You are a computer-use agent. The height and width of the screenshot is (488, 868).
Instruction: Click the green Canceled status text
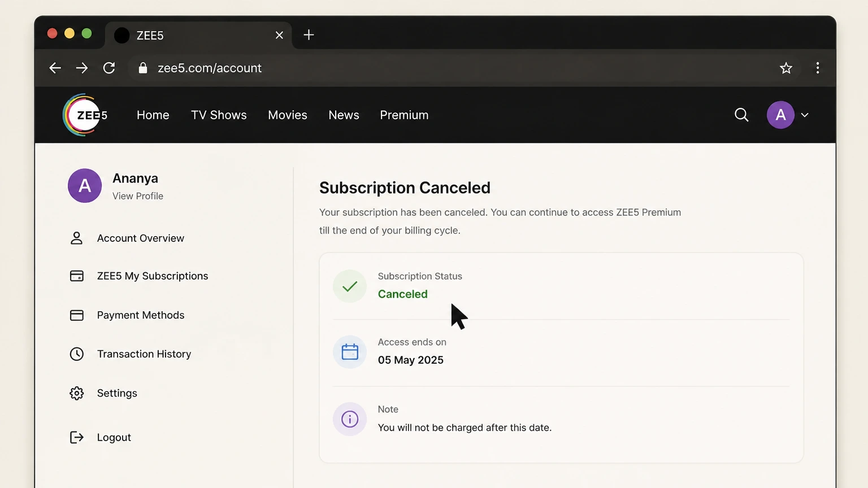pyautogui.click(x=403, y=294)
